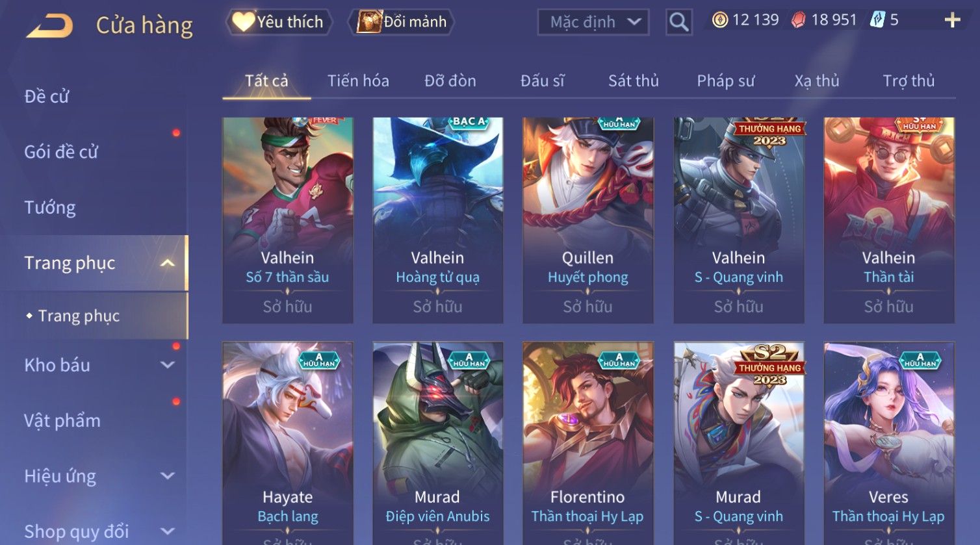This screenshot has width=980, height=545.
Task: Tap the gold coin currency icon
Action: [720, 20]
